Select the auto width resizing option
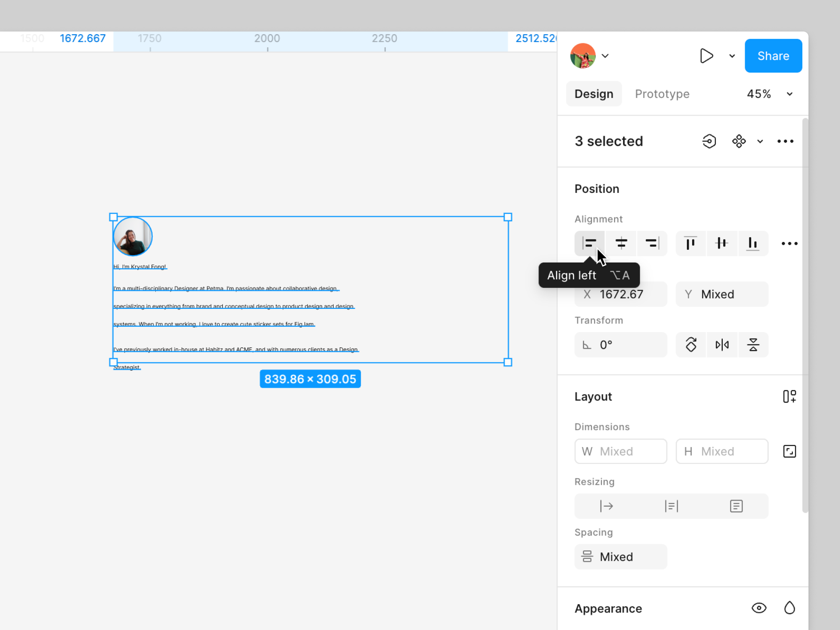Screen dimensions: 840x630 606,506
